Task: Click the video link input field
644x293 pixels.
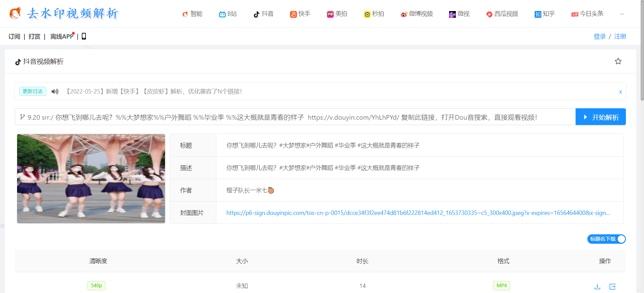Action: tap(295, 117)
